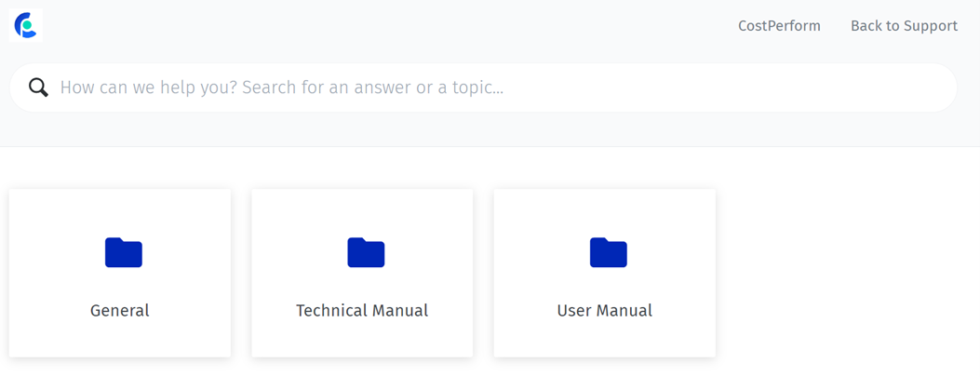The image size is (980, 377).
Task: Open the General category card
Action: [x=120, y=274]
